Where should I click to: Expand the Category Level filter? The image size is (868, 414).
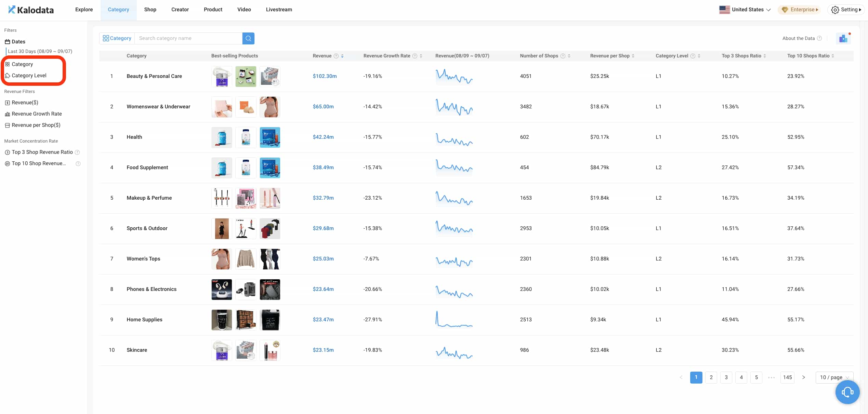click(x=29, y=76)
